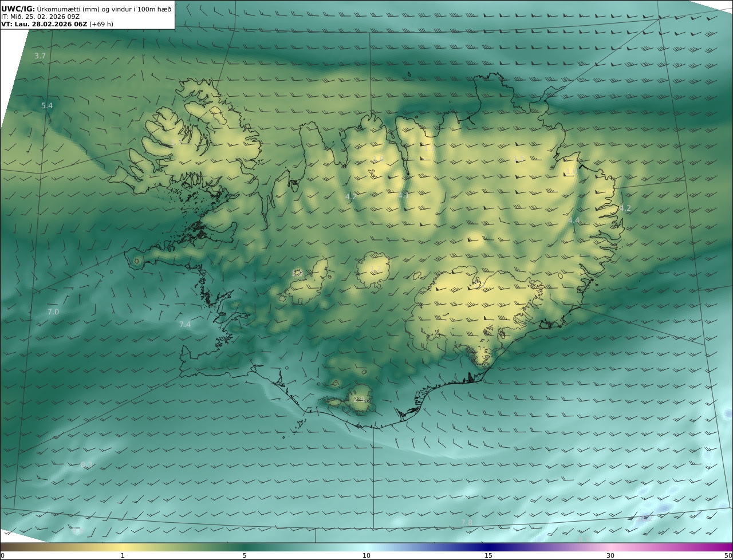Click the 30 tick on the color scale
733x560 pixels.
click(x=610, y=555)
